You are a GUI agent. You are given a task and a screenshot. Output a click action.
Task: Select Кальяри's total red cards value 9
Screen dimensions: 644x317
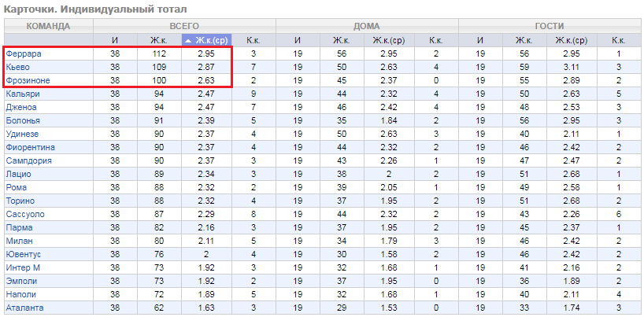click(254, 94)
